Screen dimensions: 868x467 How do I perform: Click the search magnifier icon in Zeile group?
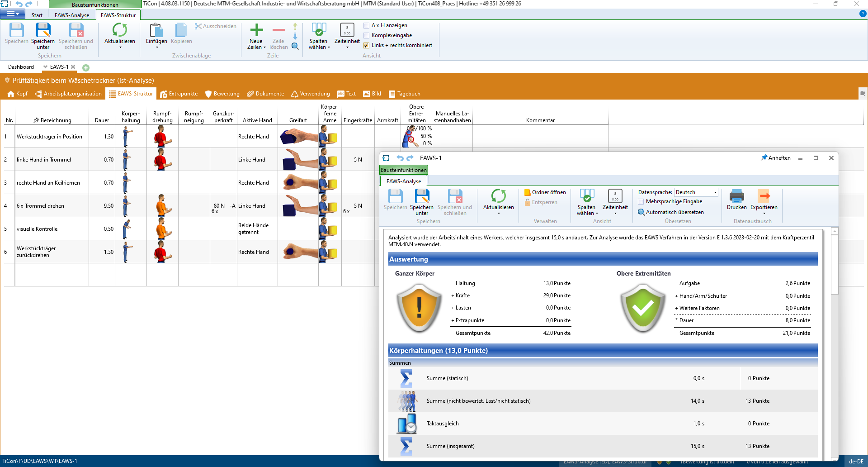[295, 46]
